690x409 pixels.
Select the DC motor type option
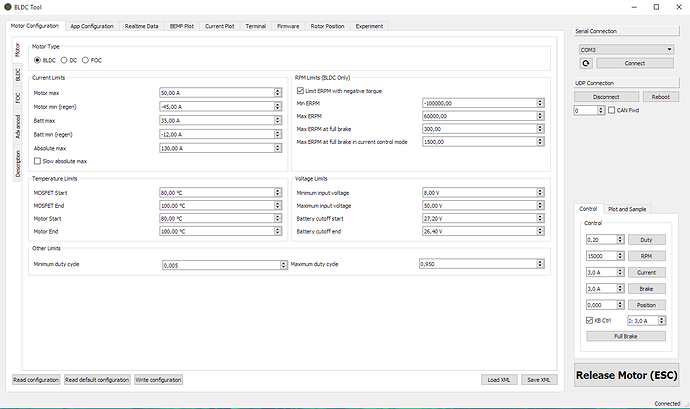(x=64, y=60)
